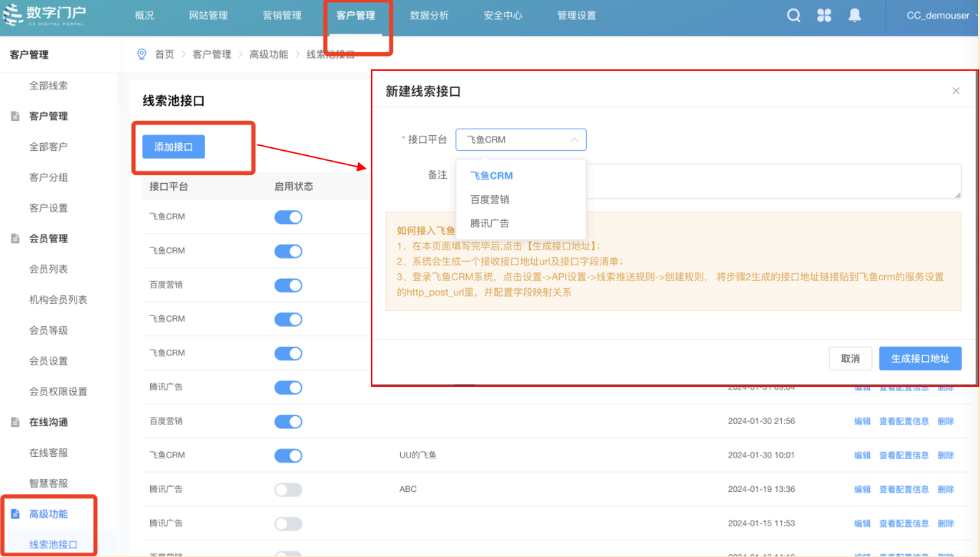Open the 网站管理 top navigation tab
This screenshot has width=980, height=557.
(208, 15)
